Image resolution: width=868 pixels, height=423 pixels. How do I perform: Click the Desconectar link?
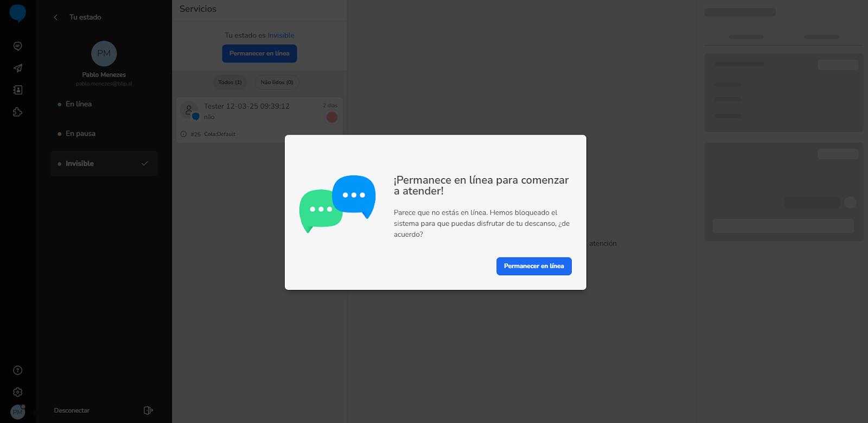[x=72, y=411]
